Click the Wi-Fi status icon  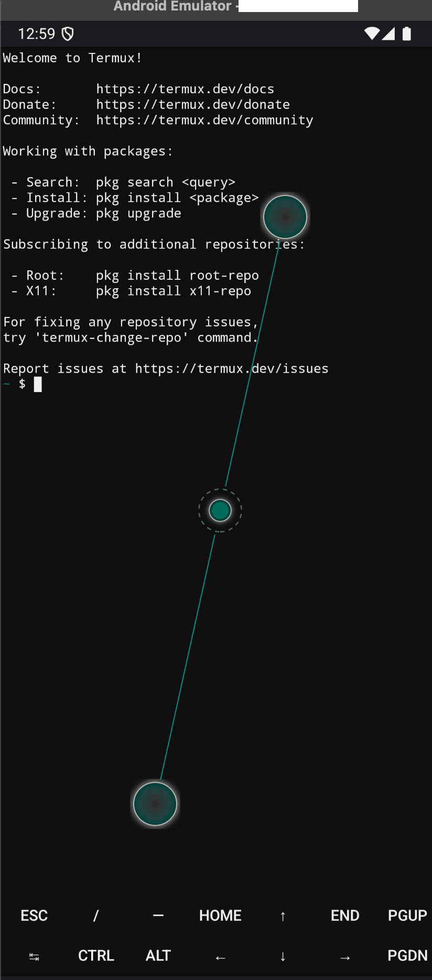pyautogui.click(x=372, y=34)
